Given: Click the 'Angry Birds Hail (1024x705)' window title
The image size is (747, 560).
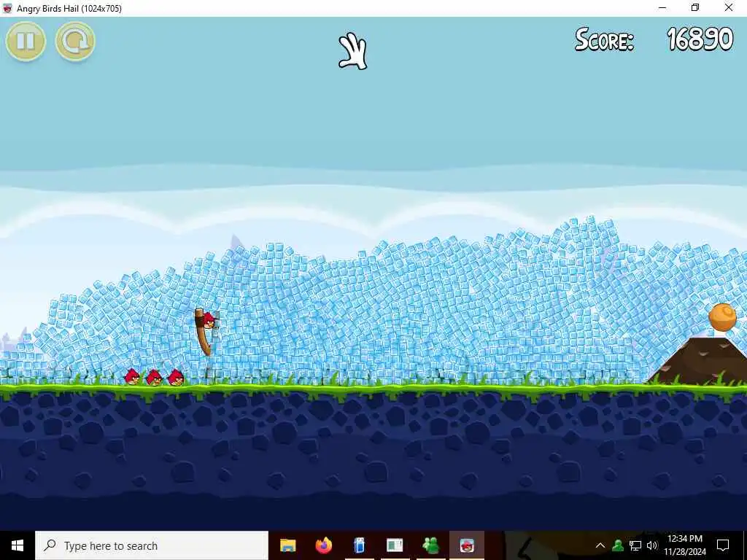Looking at the screenshot, I should point(69,9).
